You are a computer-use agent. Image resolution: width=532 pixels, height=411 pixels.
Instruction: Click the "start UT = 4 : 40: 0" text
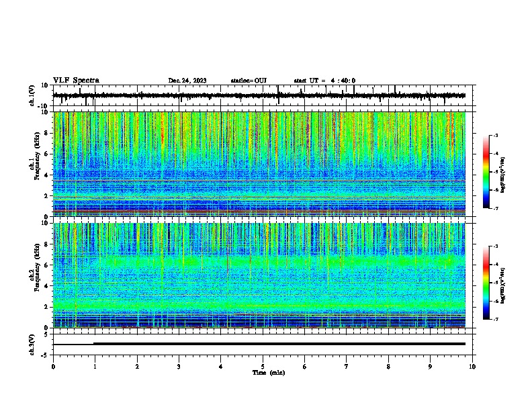tap(324, 81)
